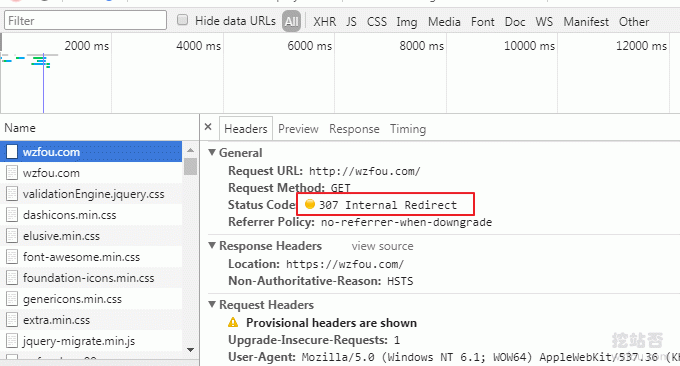Click the Location value https://wzfou.com/
Image resolution: width=680 pixels, height=366 pixels.
[345, 264]
